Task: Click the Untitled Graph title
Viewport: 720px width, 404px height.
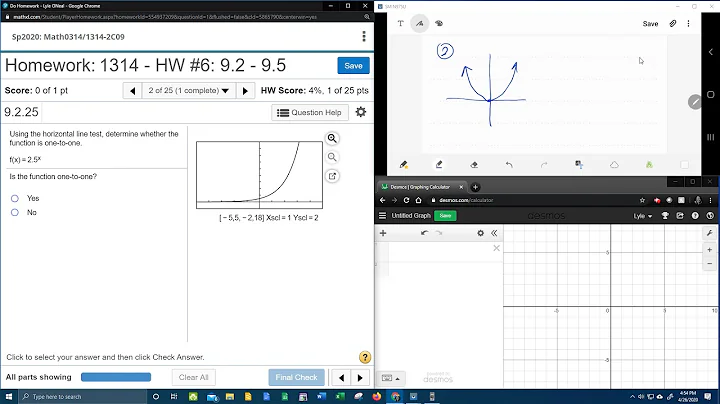Action: pyautogui.click(x=411, y=215)
